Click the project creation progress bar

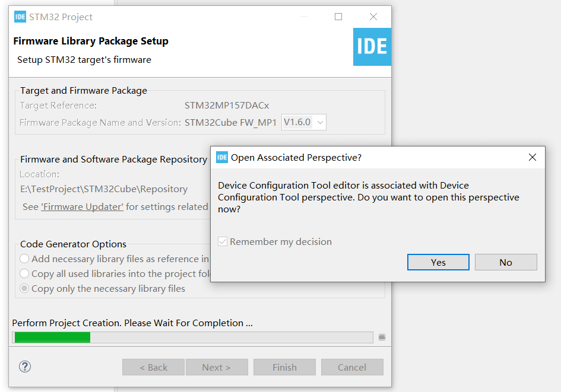tap(192, 337)
